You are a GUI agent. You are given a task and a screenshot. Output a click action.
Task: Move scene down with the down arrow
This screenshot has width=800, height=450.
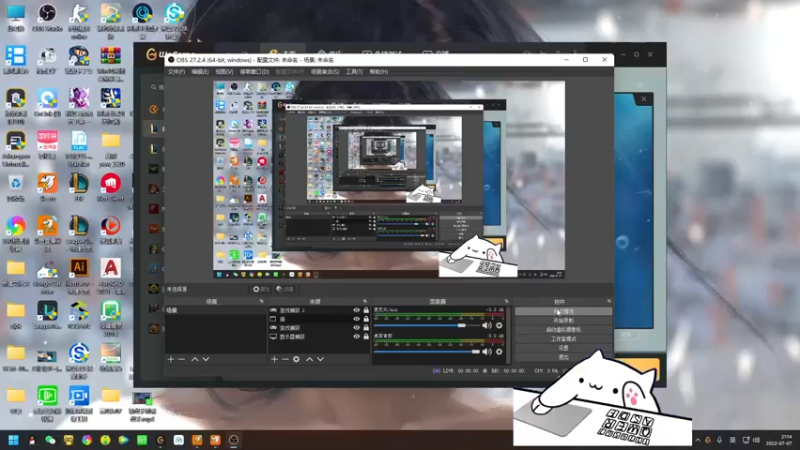[x=206, y=359]
